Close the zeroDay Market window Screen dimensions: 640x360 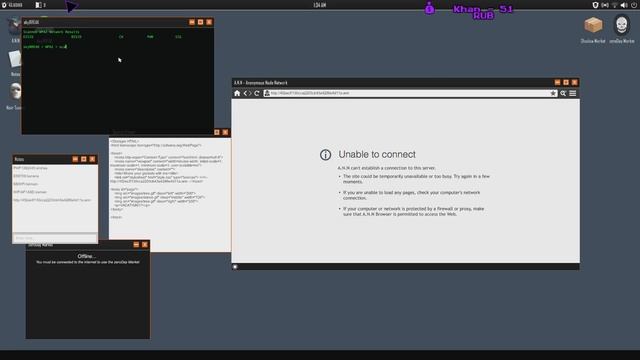(144, 244)
